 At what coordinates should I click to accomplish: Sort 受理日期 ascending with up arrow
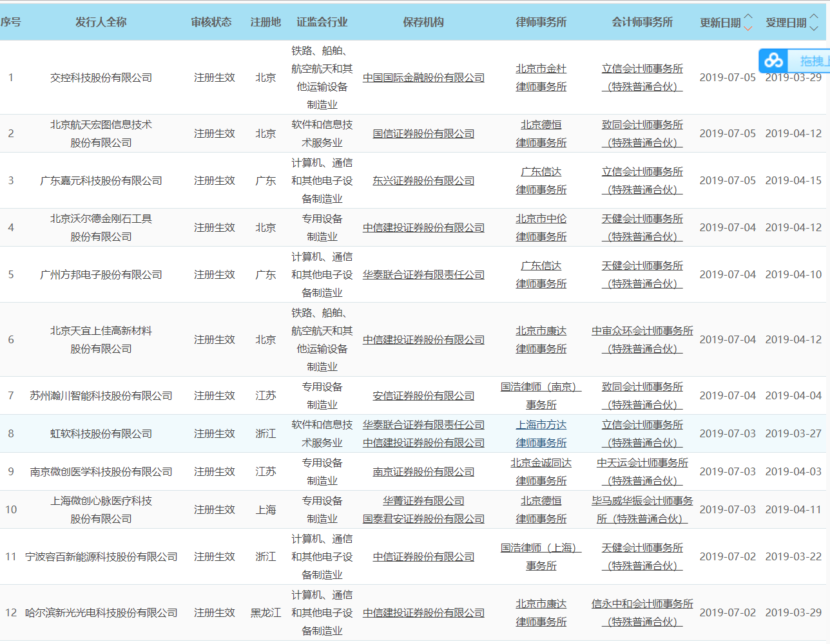coord(814,16)
